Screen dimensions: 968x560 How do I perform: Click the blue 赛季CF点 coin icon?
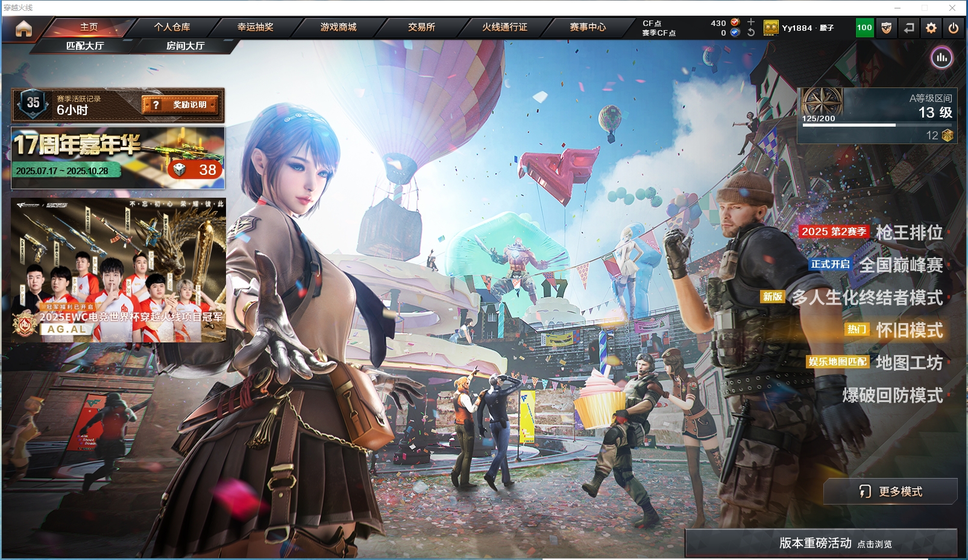pos(735,33)
